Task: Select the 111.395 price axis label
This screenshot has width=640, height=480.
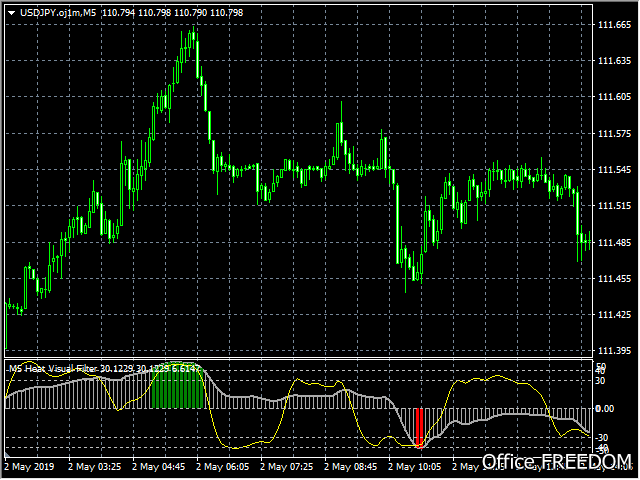Action: pos(614,351)
